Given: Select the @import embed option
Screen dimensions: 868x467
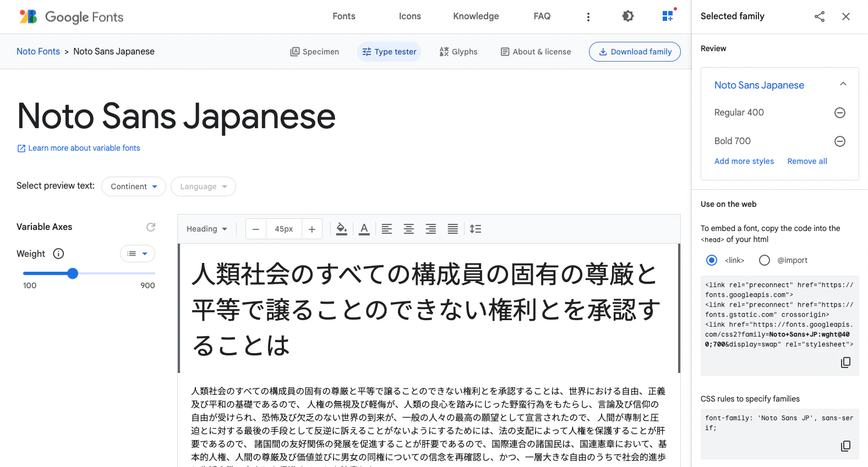Looking at the screenshot, I should click(765, 260).
